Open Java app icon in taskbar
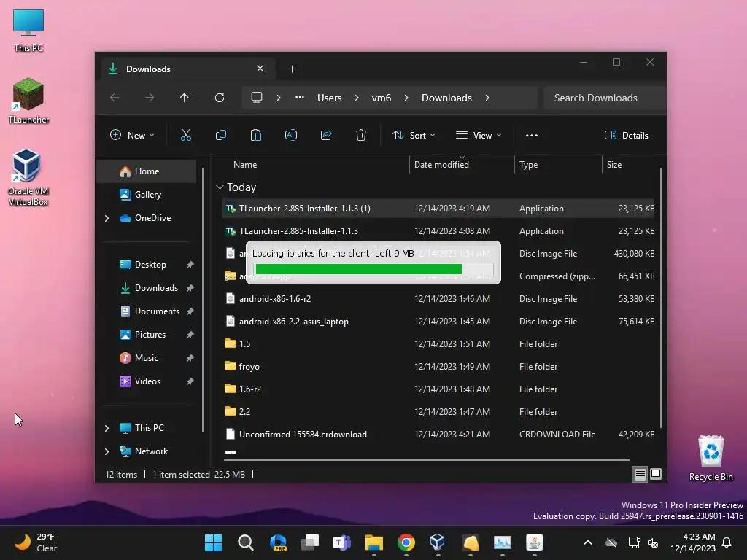The width and height of the screenshot is (747, 560). [535, 542]
